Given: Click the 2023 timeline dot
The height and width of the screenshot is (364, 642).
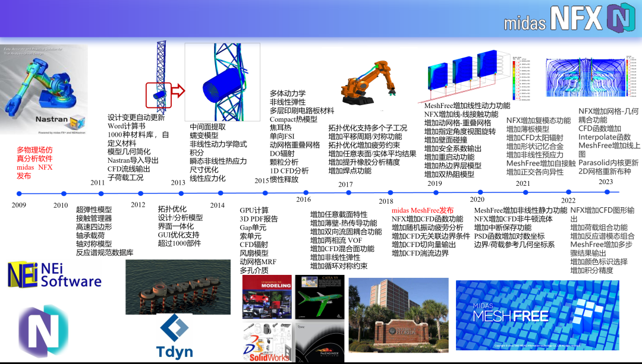Looking at the screenshot, I should tap(607, 191).
